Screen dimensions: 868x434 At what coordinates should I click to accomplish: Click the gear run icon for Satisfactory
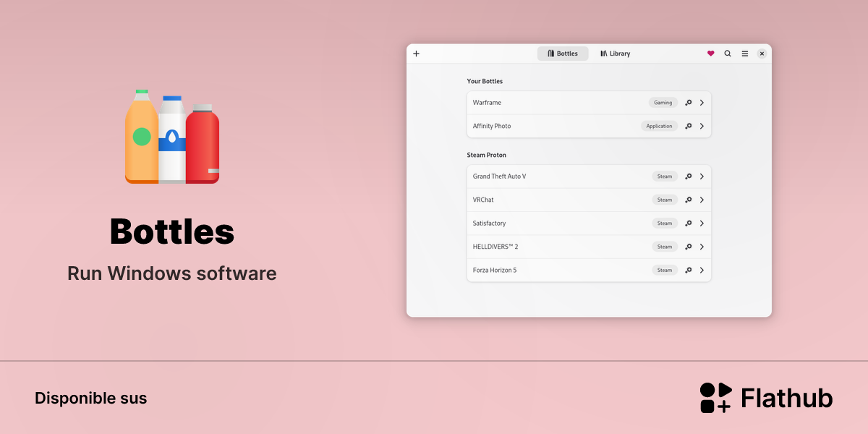pos(689,224)
